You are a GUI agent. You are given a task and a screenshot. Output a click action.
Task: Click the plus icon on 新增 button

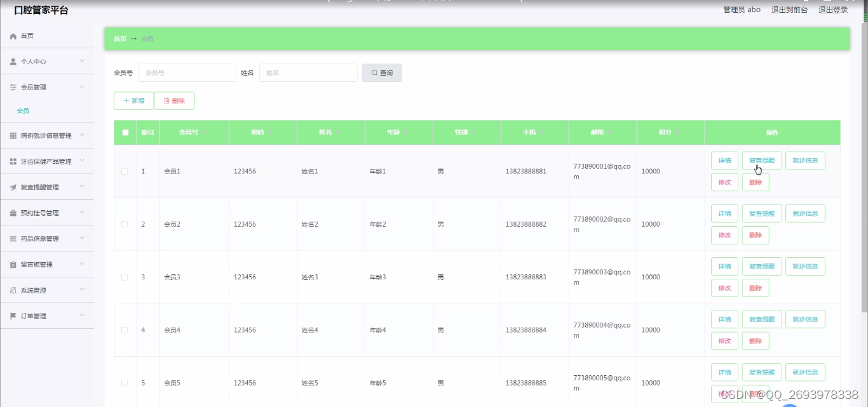click(x=126, y=101)
